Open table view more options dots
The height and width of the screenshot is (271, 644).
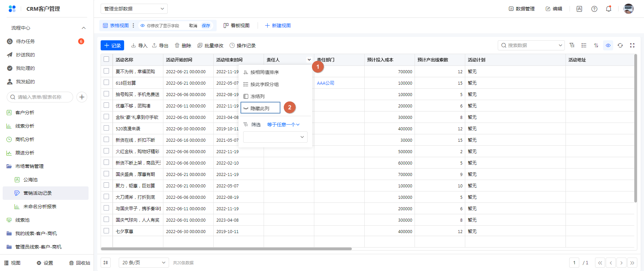tap(133, 26)
